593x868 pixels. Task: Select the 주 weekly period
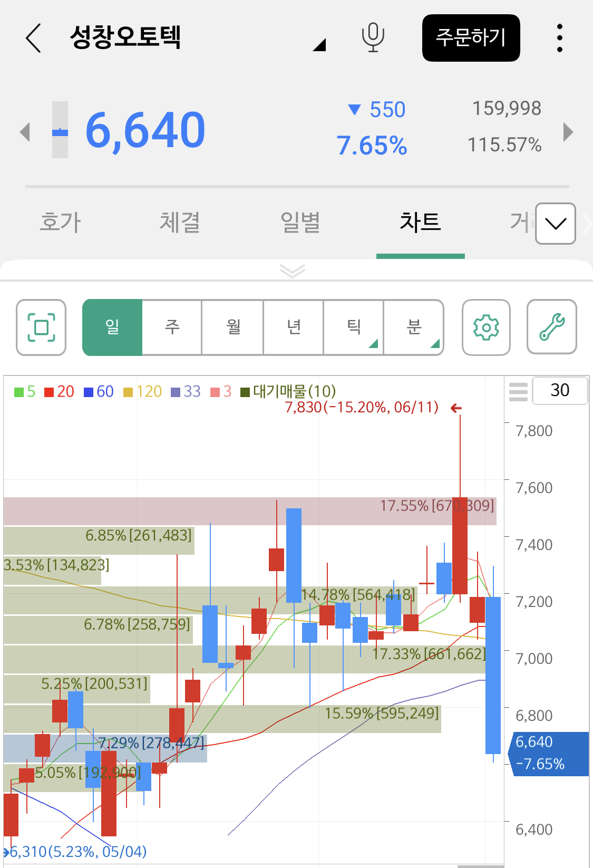172,327
